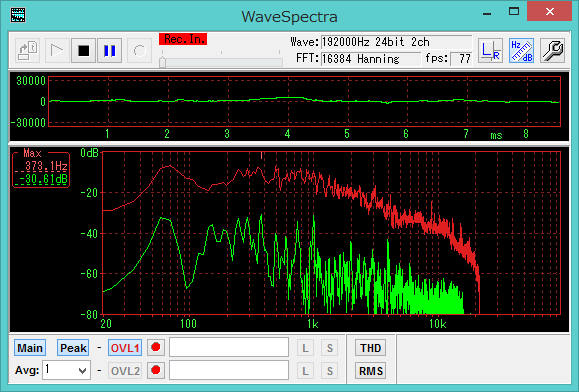Viewport: 579px width, 392px height.
Task: Toggle the Hz/dB measurement cursor icon
Action: tap(521, 51)
